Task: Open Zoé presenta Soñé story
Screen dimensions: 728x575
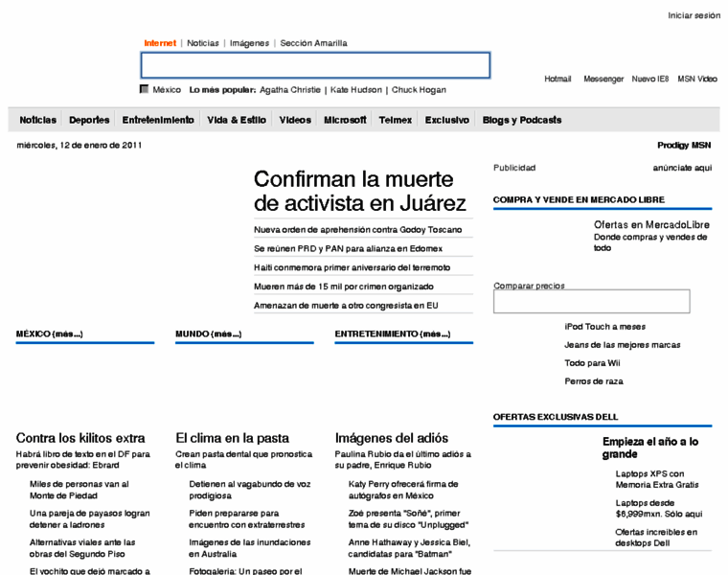Action: (408, 518)
